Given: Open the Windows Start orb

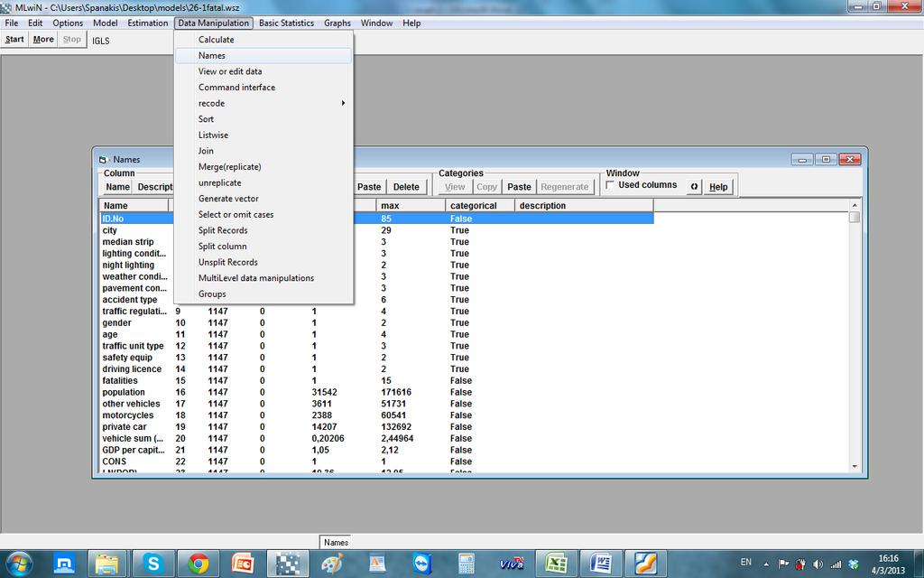Looking at the screenshot, I should click(x=20, y=564).
